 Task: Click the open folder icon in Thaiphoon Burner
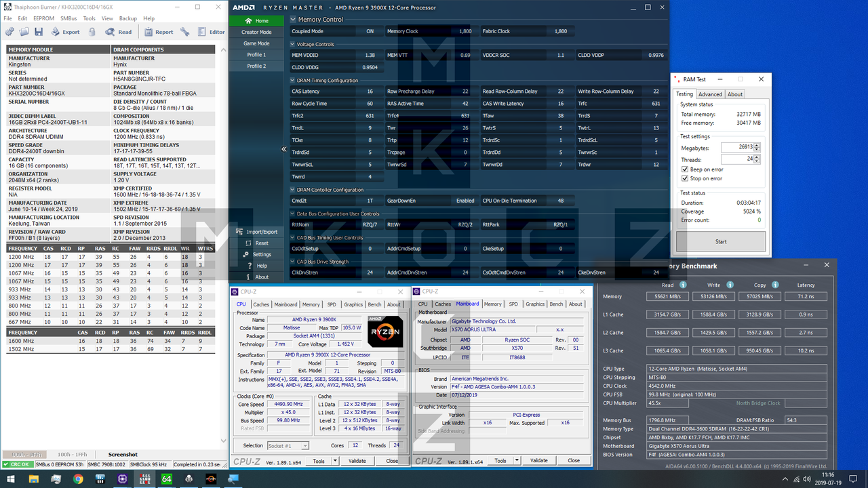point(24,32)
